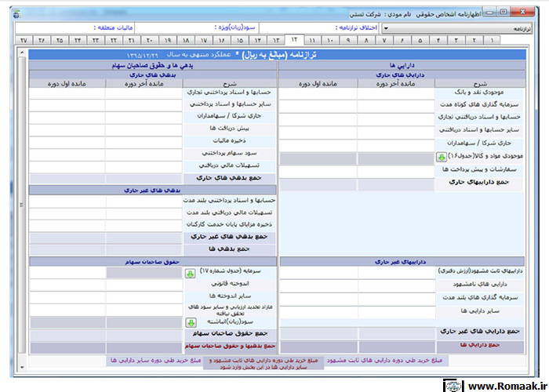Select tab ۱۶
This screenshot has height=392, width=549.
[x=222, y=40]
